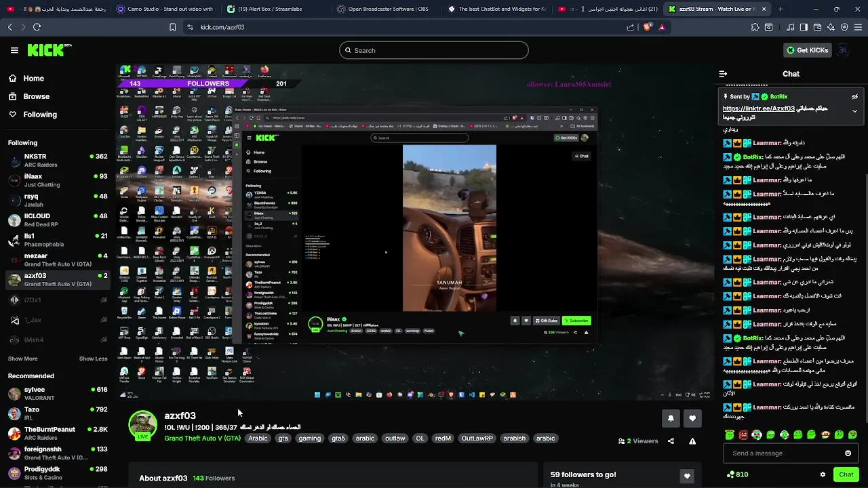The height and width of the screenshot is (488, 868).
Task: Click the Kick search field
Action: click(x=434, y=50)
